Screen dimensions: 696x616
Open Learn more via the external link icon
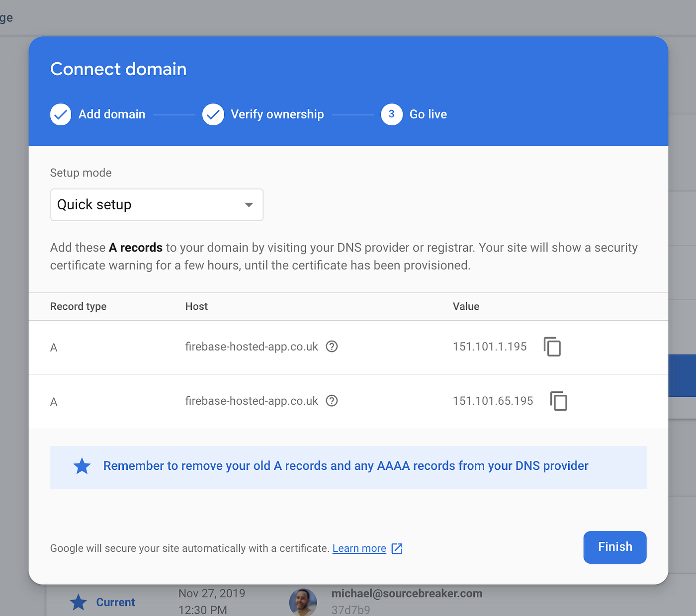click(397, 548)
